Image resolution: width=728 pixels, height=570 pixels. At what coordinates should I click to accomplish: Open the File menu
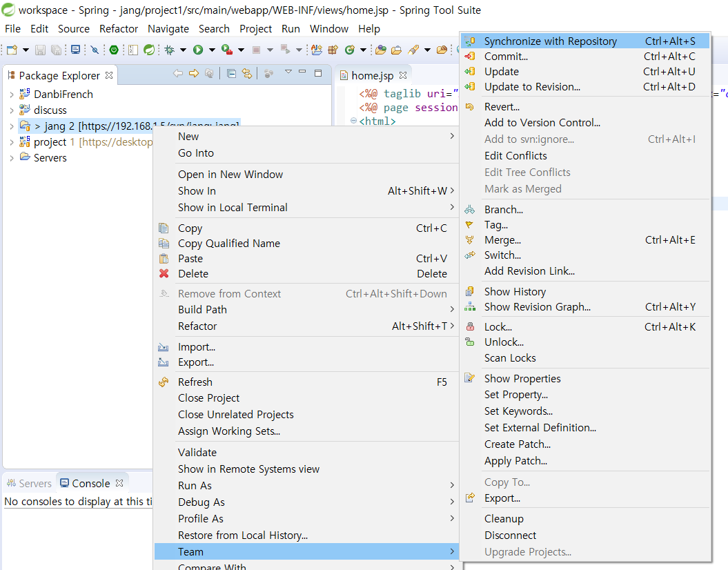[x=12, y=29]
